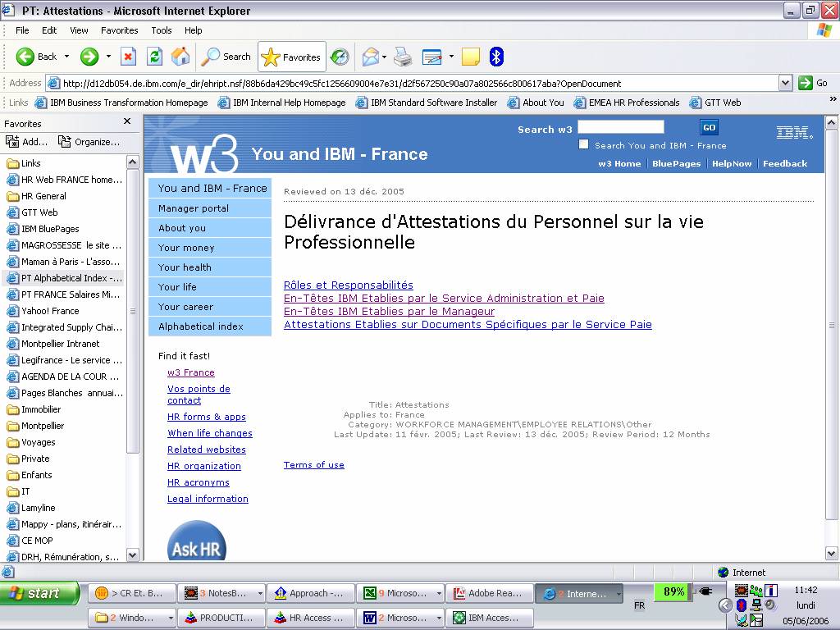Image resolution: width=840 pixels, height=630 pixels.
Task: Click the Bluetooth toolbar icon
Action: coord(496,57)
